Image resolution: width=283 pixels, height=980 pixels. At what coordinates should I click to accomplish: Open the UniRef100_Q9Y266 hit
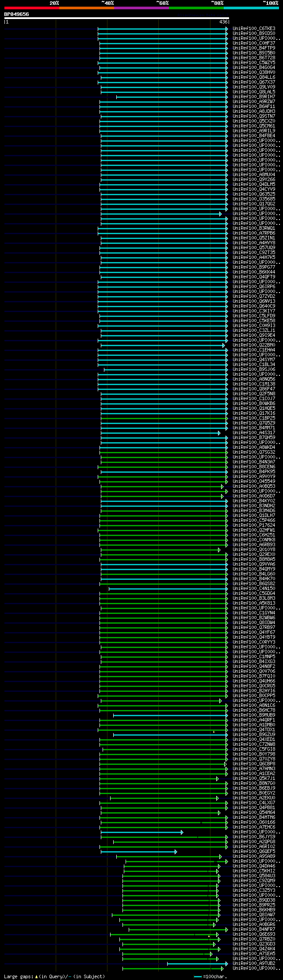point(254,180)
